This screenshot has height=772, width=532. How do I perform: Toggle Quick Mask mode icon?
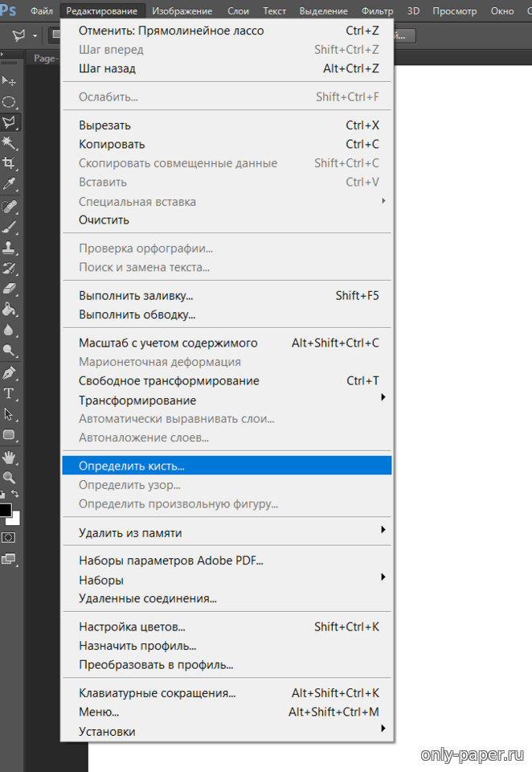[x=9, y=536]
